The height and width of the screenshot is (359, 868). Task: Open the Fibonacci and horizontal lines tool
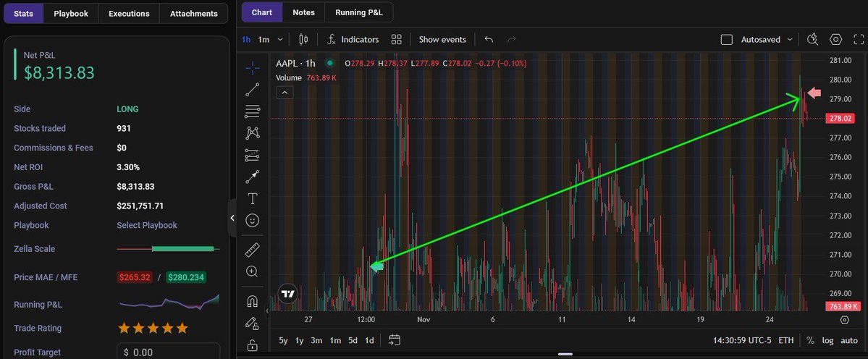[x=253, y=111]
